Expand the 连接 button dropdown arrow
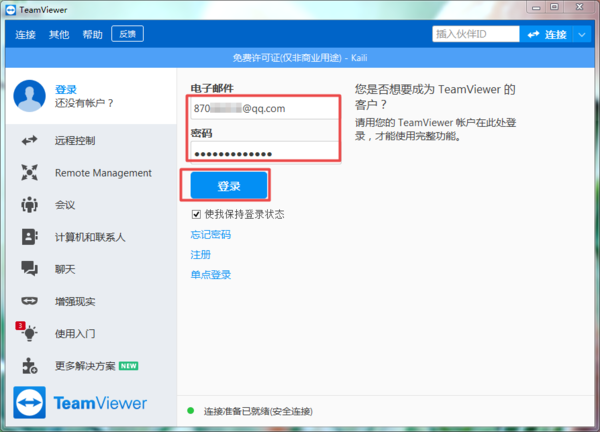600x432 pixels. click(x=584, y=34)
